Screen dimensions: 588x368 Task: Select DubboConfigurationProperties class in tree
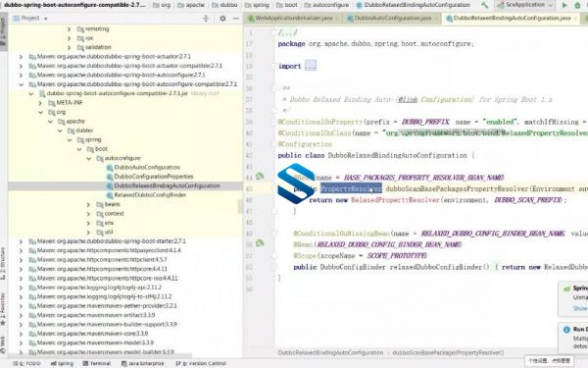click(154, 177)
